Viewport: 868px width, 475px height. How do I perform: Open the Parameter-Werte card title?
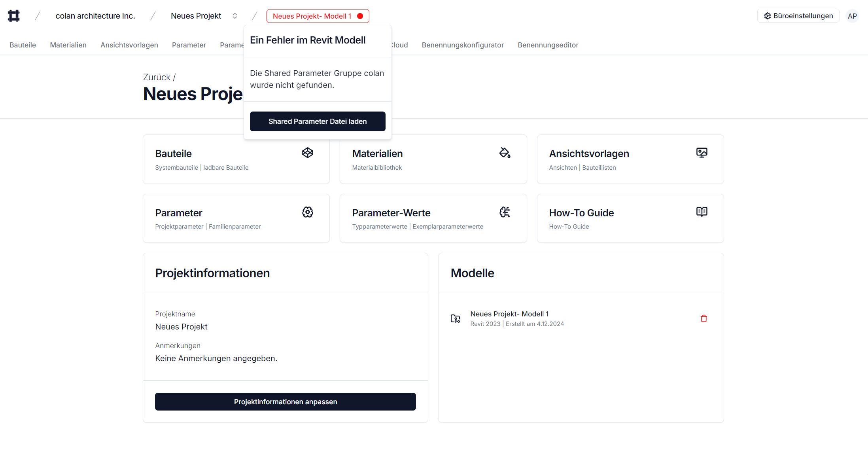(391, 213)
